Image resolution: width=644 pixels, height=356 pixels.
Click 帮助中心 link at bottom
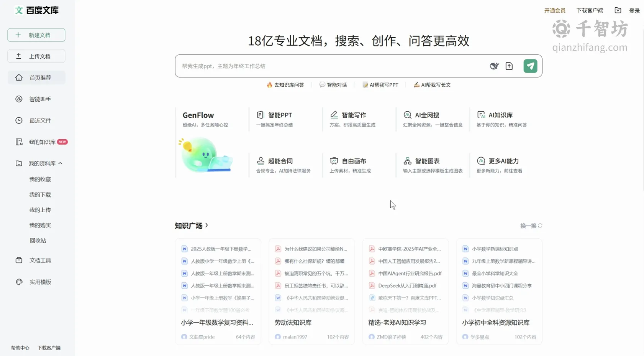point(20,348)
